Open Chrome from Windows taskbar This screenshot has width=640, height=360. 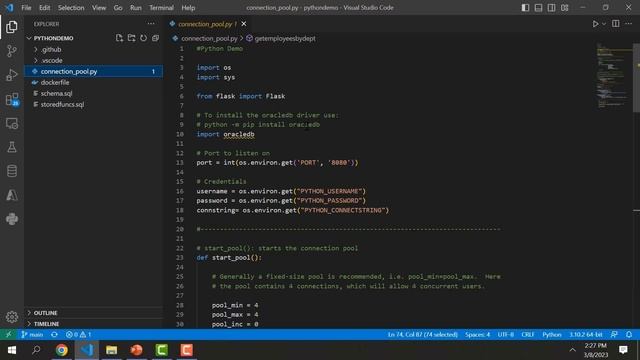(62, 350)
